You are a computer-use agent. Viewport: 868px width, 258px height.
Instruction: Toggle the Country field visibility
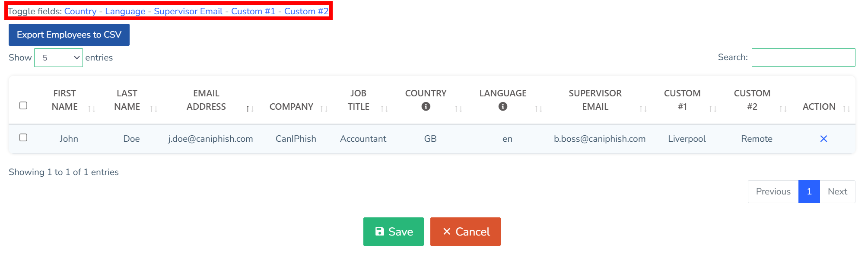pyautogui.click(x=80, y=11)
